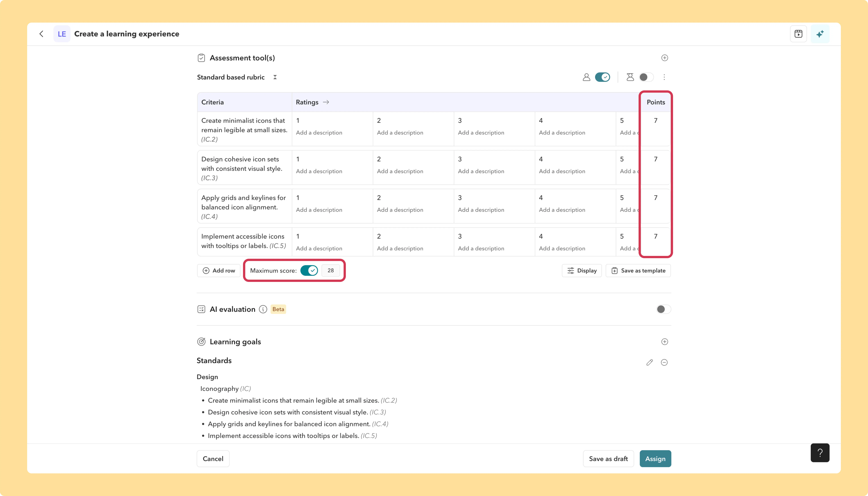The image size is (868, 496).
Task: Open rubric more options menu
Action: pos(664,77)
